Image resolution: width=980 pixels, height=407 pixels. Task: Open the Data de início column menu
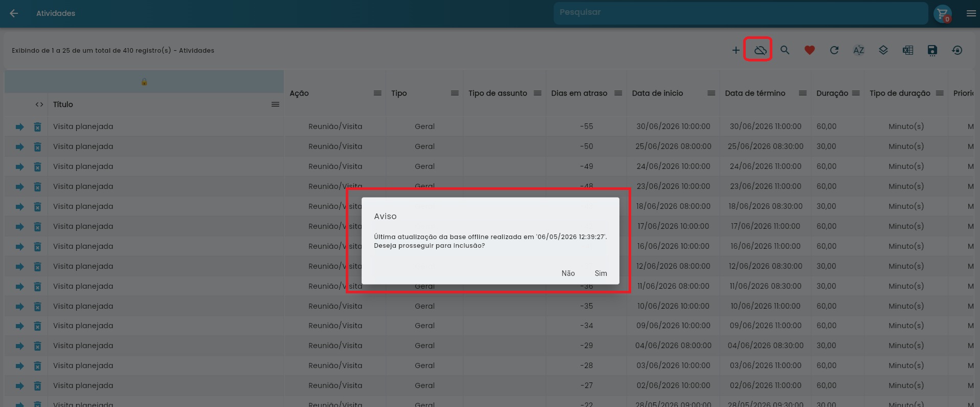(x=711, y=93)
